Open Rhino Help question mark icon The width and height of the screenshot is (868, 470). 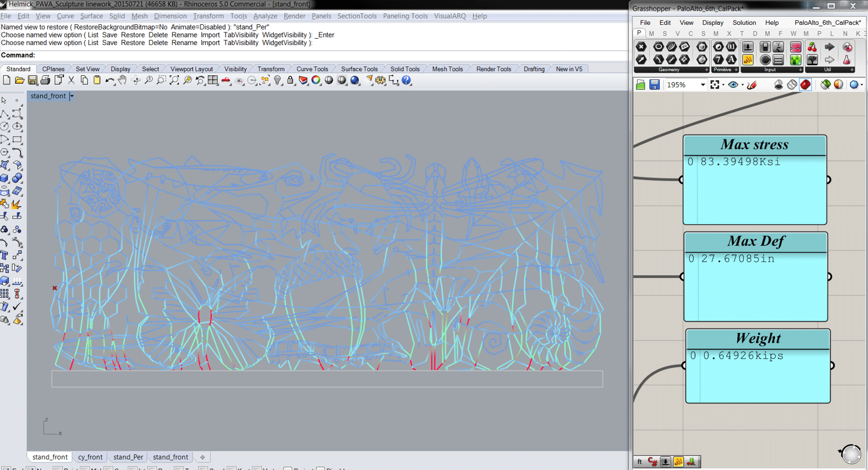[x=406, y=80]
